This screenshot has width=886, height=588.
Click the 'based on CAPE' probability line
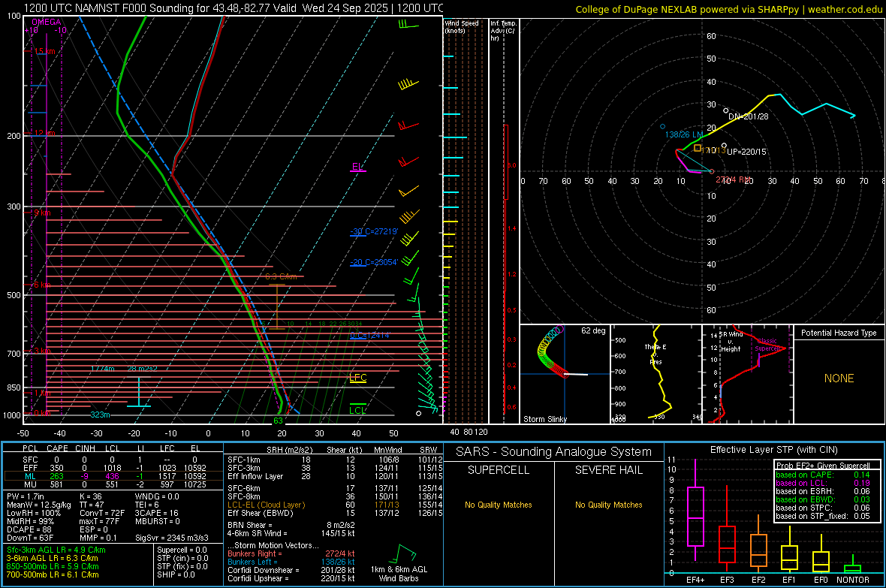tap(823, 475)
